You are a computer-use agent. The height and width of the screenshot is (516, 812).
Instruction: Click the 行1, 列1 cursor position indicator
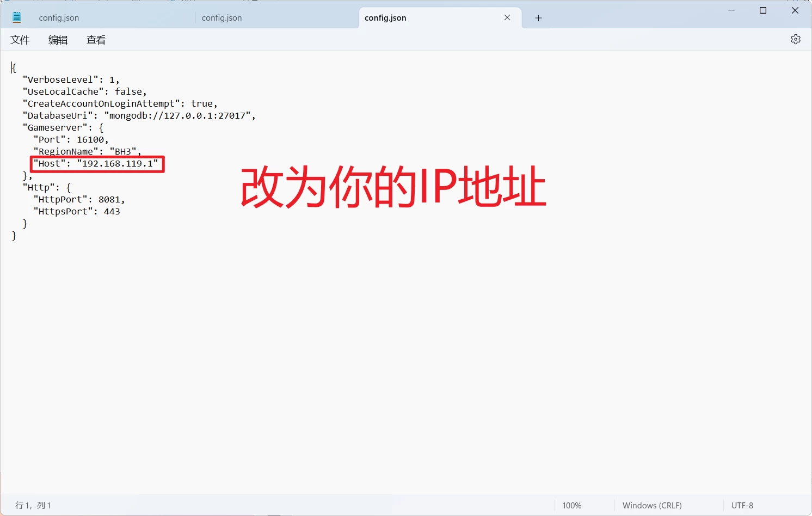pos(33,506)
